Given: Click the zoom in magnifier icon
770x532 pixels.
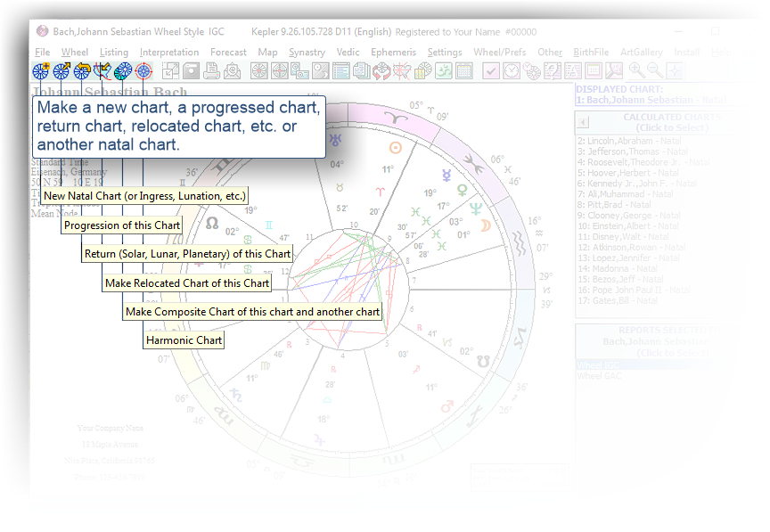Looking at the screenshot, I should tap(636, 71).
